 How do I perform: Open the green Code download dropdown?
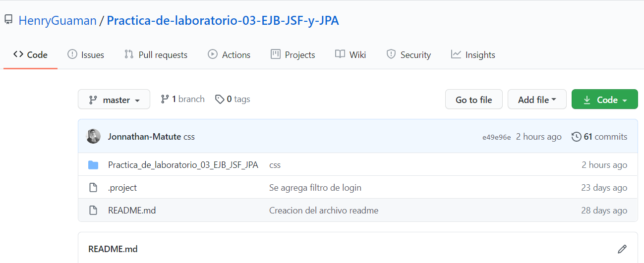click(605, 100)
